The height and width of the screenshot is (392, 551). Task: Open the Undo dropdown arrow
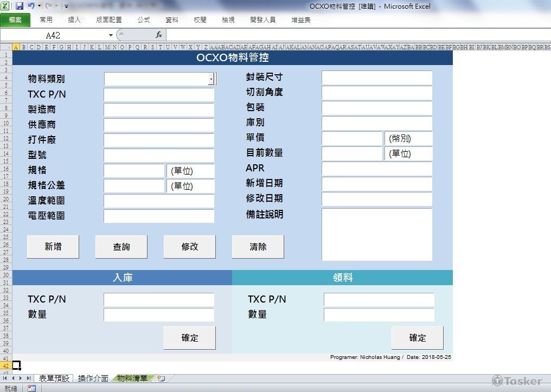point(39,5)
